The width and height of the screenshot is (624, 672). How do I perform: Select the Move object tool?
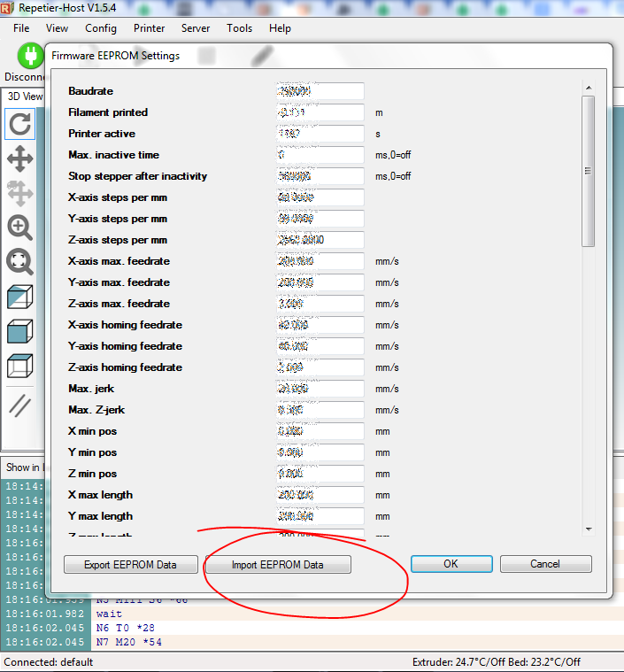19,193
